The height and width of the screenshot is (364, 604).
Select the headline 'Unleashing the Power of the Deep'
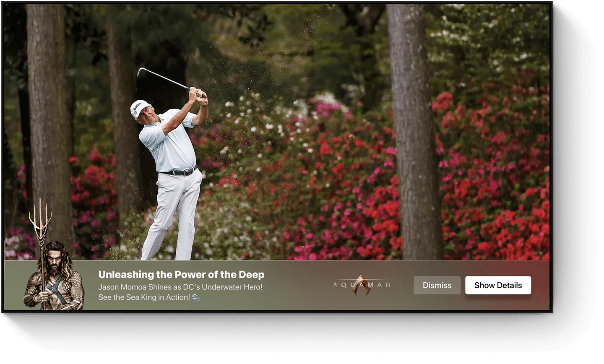(x=181, y=275)
